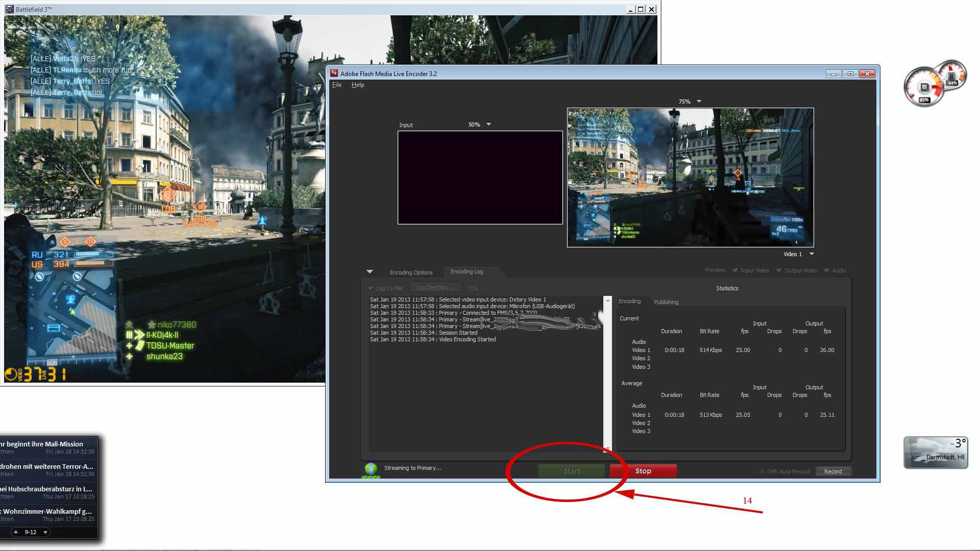Collapse the panel with the disclosure triangle
The height and width of the screenshot is (551, 980).
(x=370, y=271)
